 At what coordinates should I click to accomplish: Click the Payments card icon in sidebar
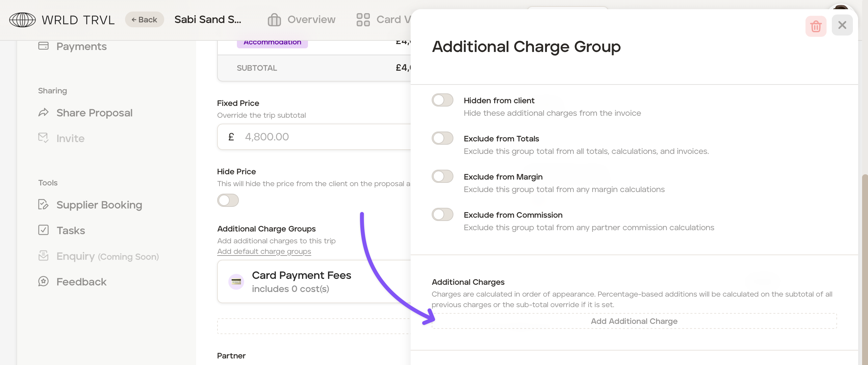pos(43,46)
